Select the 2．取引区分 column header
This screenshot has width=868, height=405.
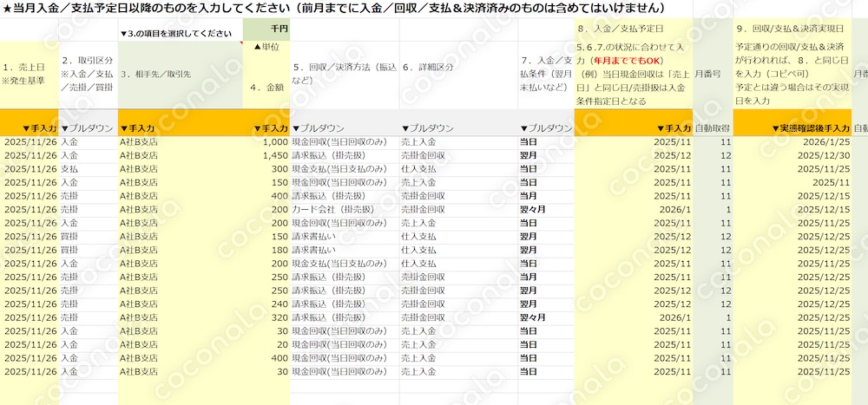pos(89,74)
